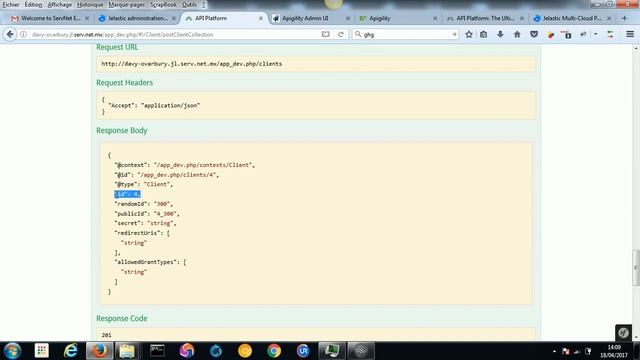The image size is (640, 360).
Task: Open the Fichier menu
Action: pos(11,4)
